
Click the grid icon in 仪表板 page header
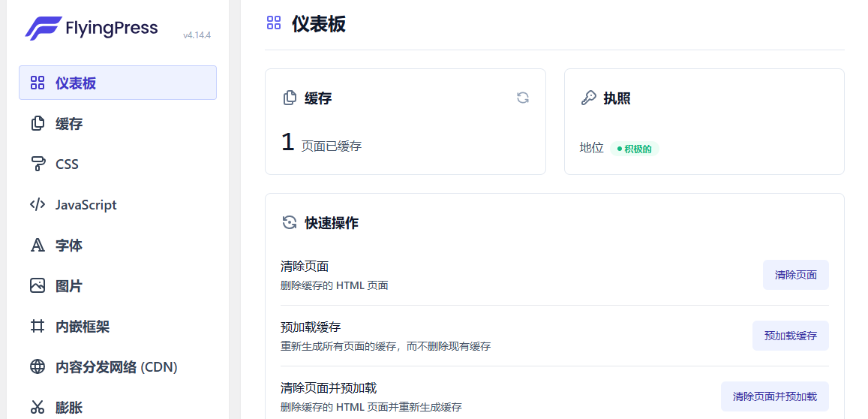274,23
